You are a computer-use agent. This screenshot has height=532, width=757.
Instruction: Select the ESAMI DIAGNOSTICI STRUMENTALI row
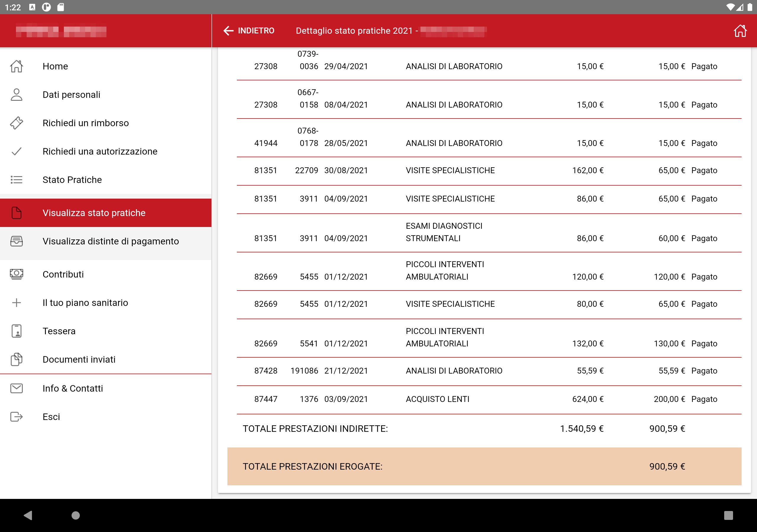tap(444, 232)
